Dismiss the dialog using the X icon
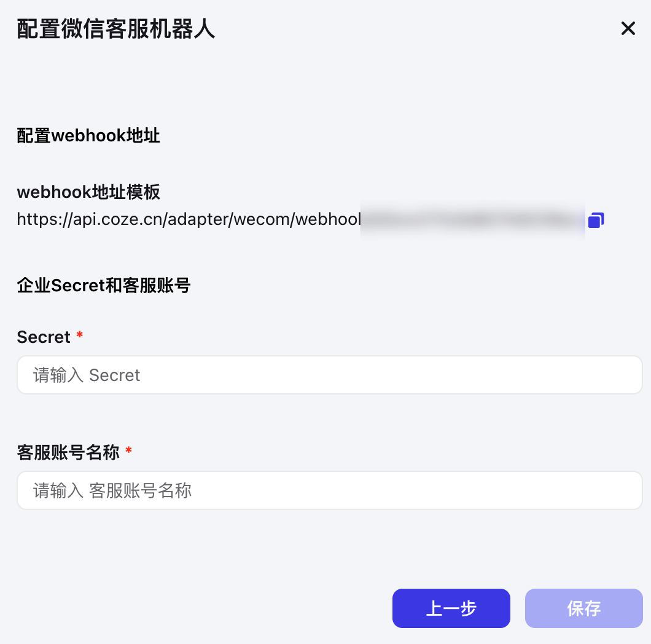651x644 pixels. 628,29
